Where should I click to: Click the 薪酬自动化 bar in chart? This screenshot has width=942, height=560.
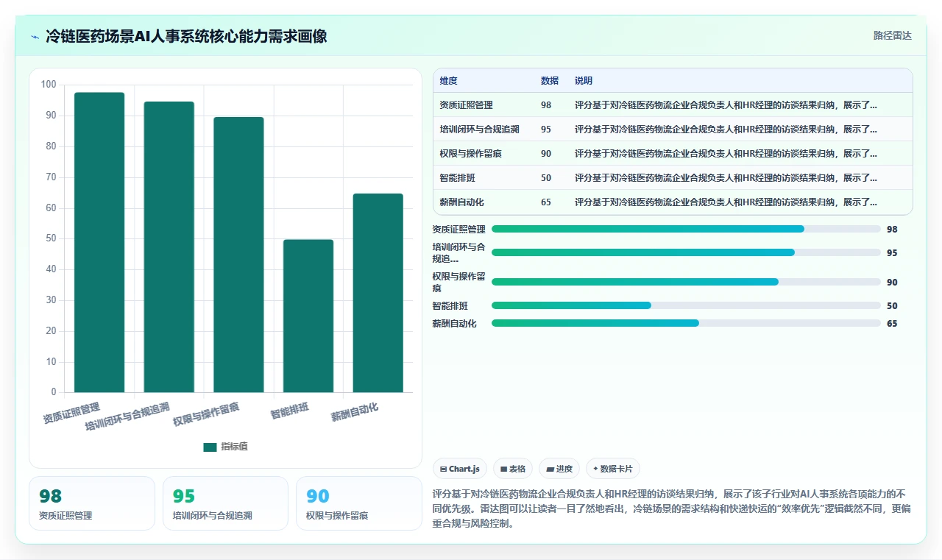tap(378, 293)
